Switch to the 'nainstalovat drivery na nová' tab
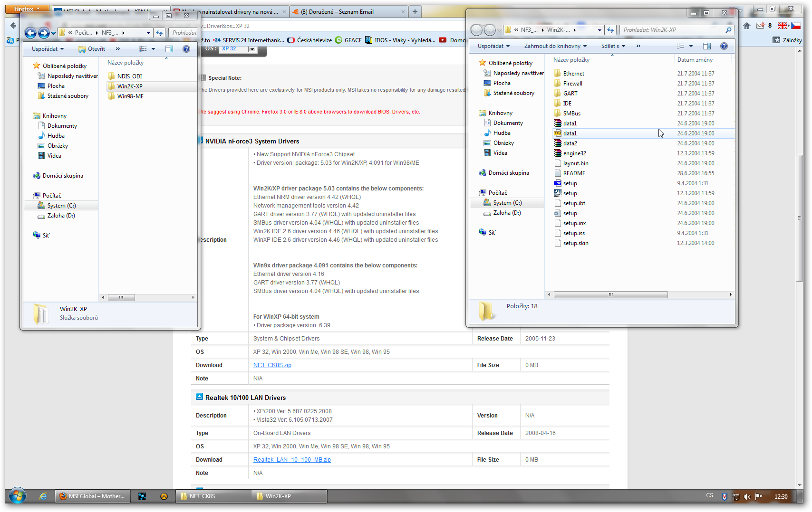 [x=230, y=12]
